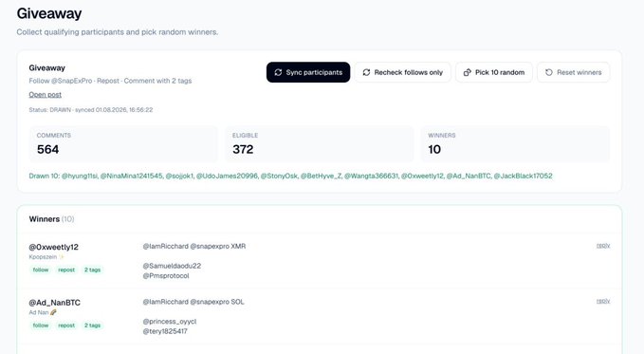
Task: Click the @princess_oyycl tag in comment
Action: click(170, 322)
